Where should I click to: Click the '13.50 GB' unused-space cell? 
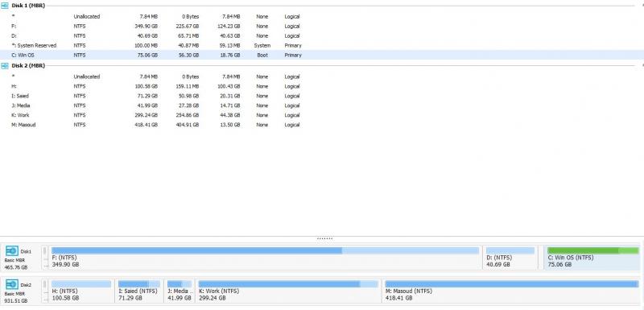(x=229, y=125)
